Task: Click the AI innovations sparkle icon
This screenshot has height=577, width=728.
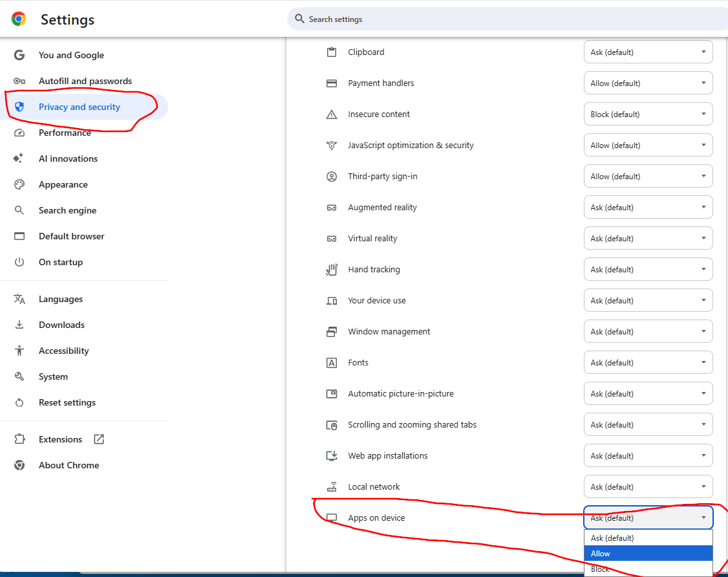Action: coord(19,158)
